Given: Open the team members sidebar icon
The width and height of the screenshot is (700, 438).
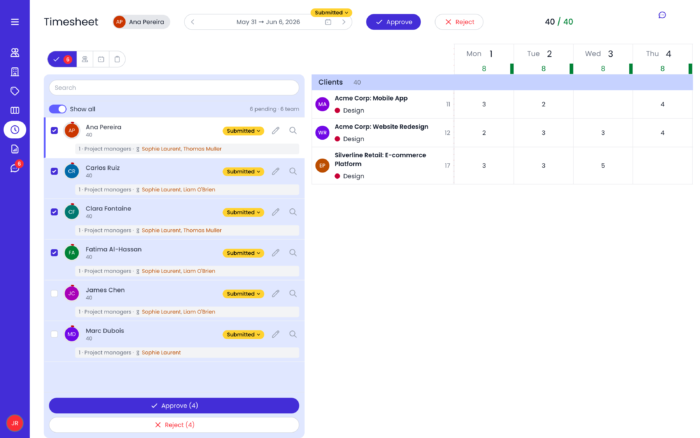Looking at the screenshot, I should click(x=15, y=53).
